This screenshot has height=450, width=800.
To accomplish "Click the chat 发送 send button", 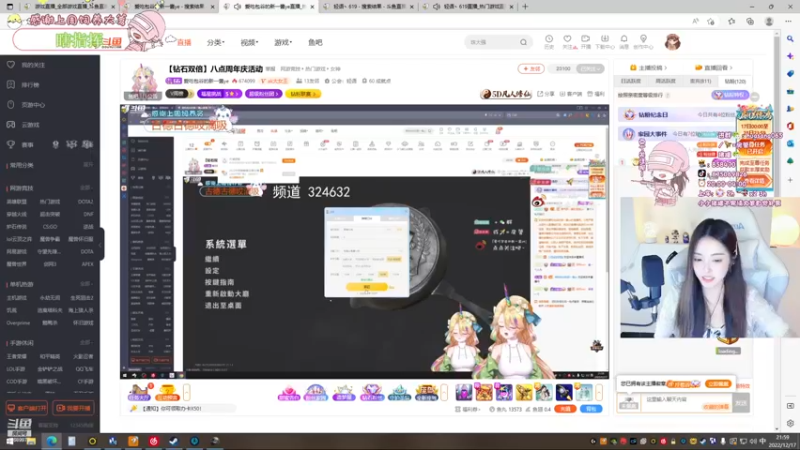I will point(741,403).
